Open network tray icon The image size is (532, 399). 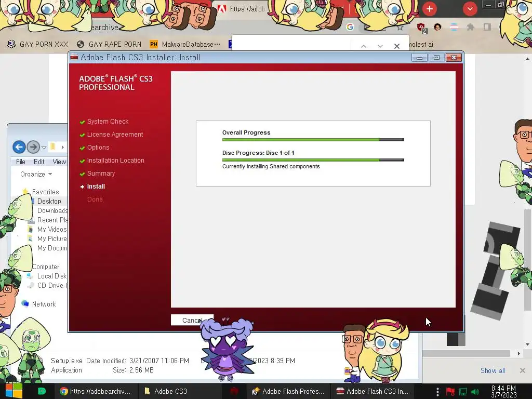pyautogui.click(x=463, y=392)
